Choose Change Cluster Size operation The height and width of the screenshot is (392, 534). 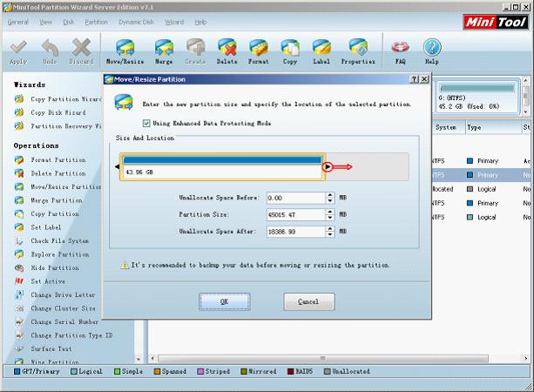coord(55,308)
